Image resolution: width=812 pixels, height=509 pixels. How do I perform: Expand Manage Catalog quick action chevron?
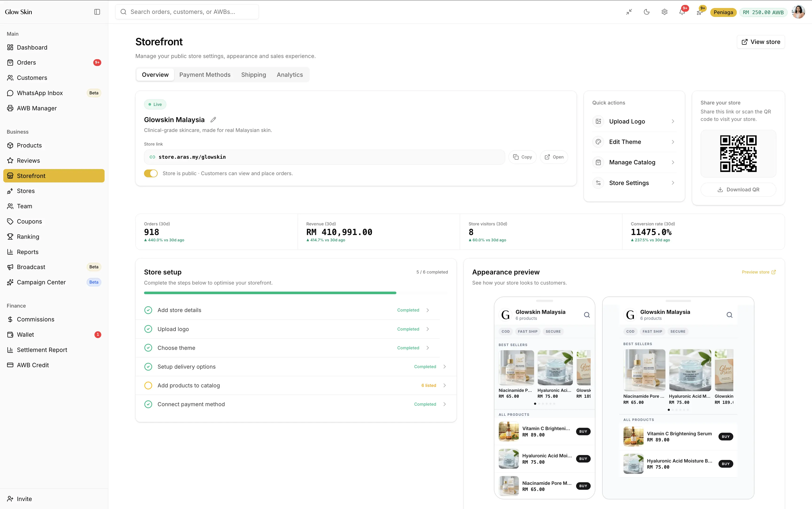[673, 162]
